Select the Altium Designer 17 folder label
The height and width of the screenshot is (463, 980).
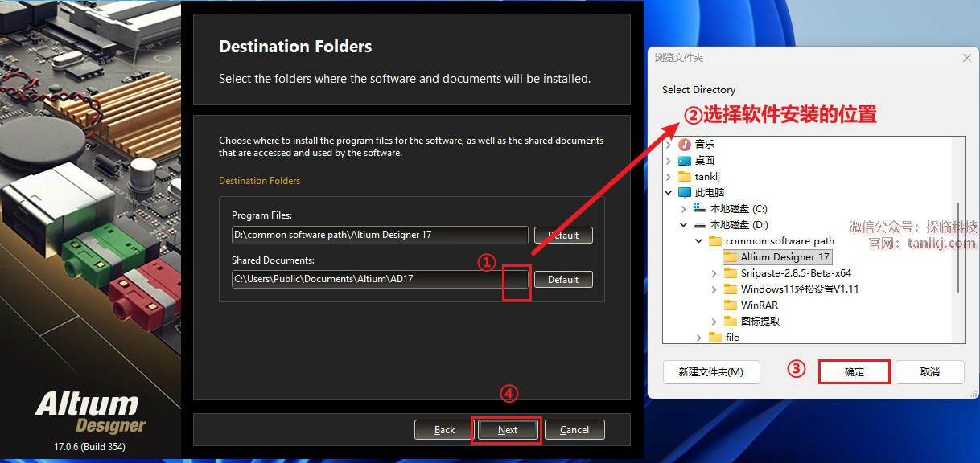[x=785, y=257]
